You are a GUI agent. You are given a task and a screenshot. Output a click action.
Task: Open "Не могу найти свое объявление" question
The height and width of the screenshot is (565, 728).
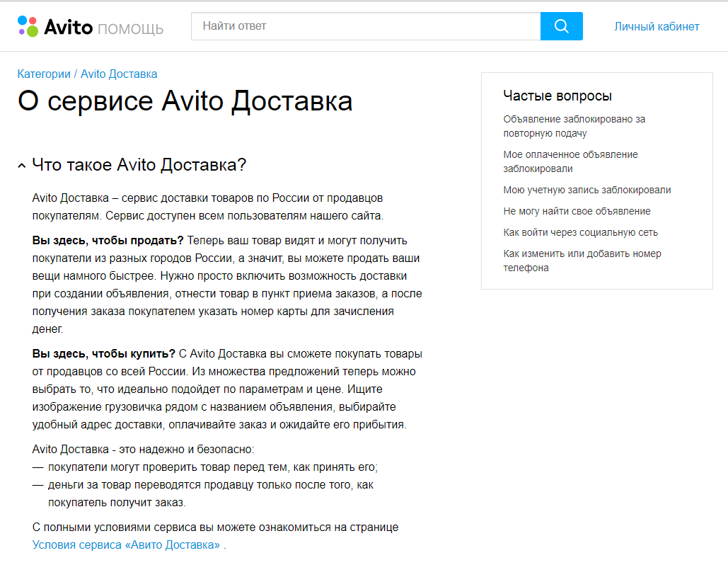click(577, 211)
